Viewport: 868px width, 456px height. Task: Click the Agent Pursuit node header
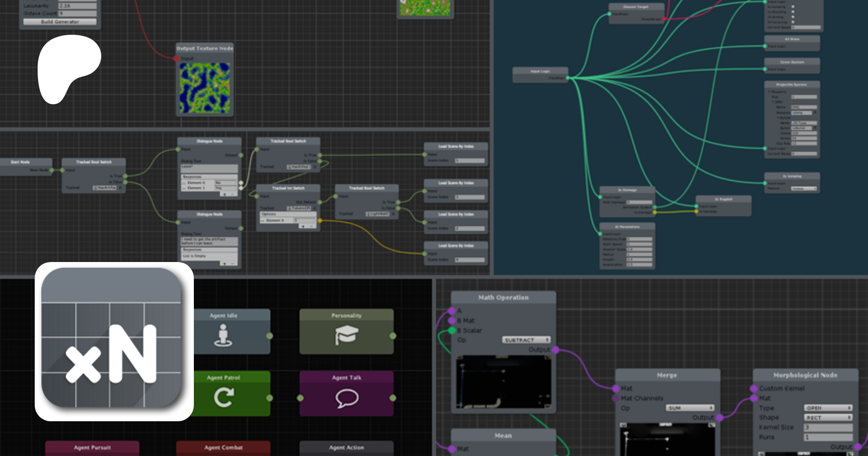coord(92,448)
